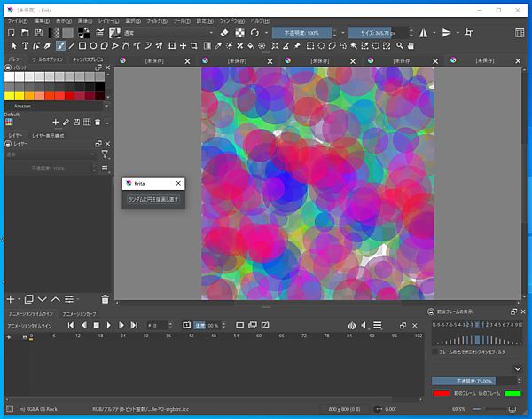Select the freehand brush tool
Screen dimensions: 532x419
pyautogui.click(x=60, y=45)
